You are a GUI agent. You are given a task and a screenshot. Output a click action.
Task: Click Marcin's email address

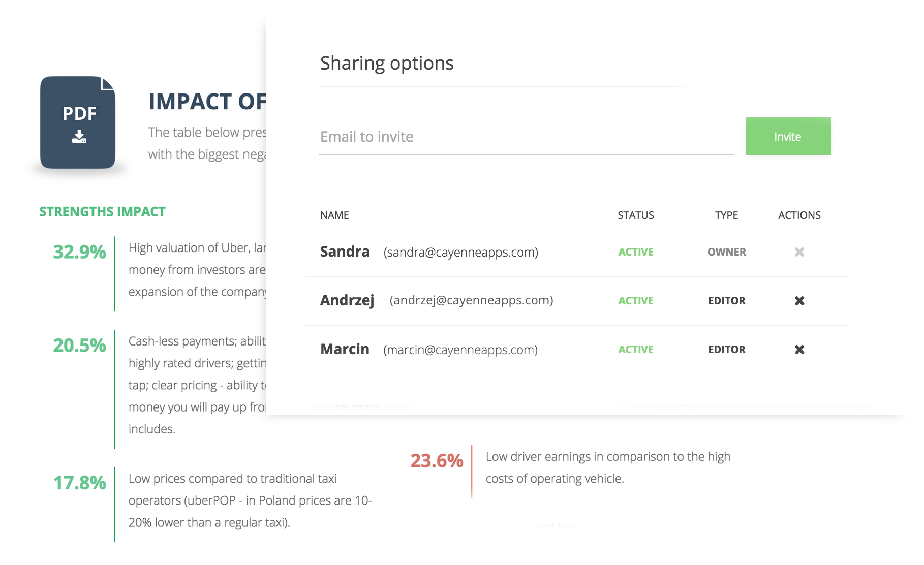(460, 350)
